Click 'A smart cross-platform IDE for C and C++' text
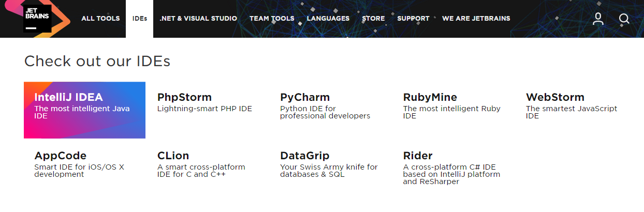 201,171
